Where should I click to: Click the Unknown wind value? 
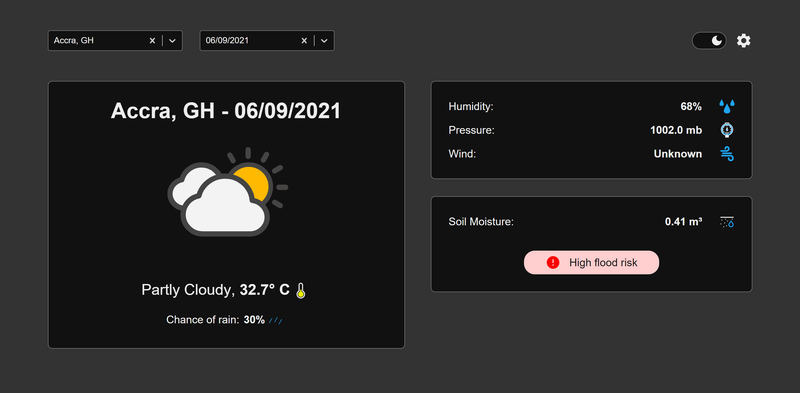click(x=678, y=154)
